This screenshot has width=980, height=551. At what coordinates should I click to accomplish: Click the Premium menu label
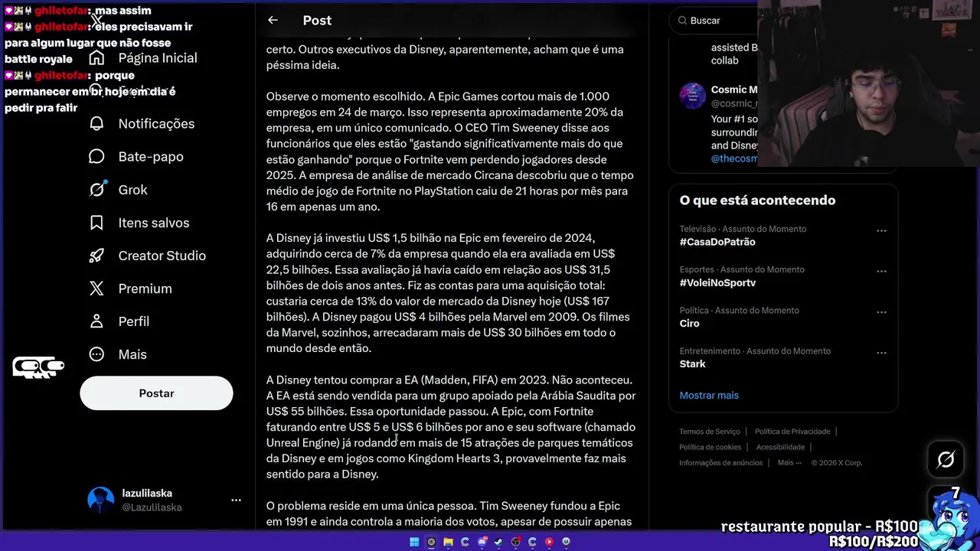pos(145,289)
